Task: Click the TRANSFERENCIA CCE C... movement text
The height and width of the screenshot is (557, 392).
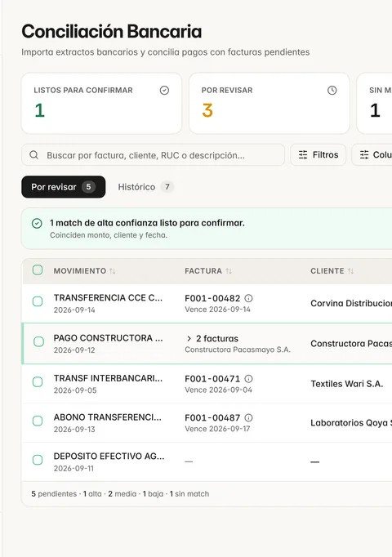Action: tap(108, 297)
